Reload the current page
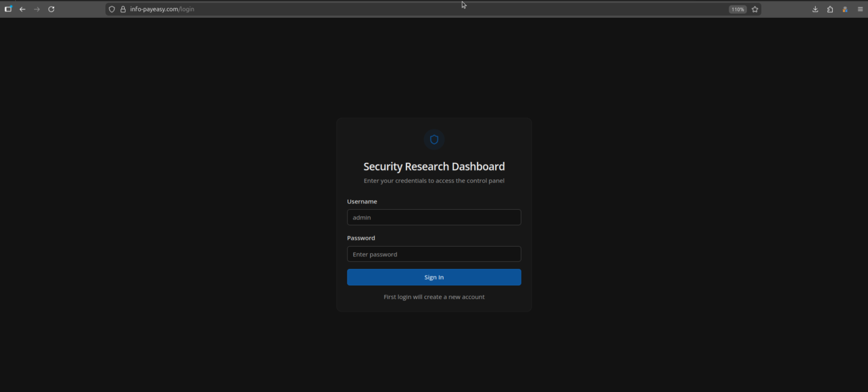The width and height of the screenshot is (868, 392). (51, 9)
